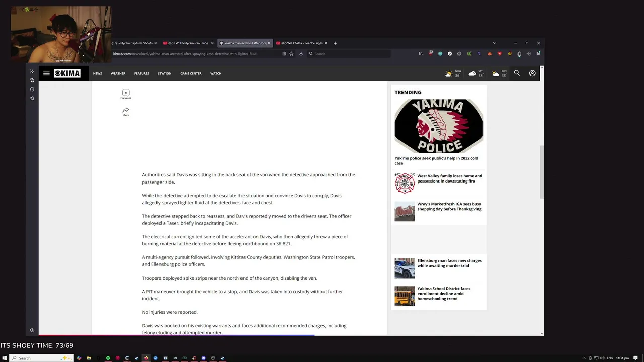Open the NEWS menu
Image resolution: width=644 pixels, height=362 pixels.
97,73
